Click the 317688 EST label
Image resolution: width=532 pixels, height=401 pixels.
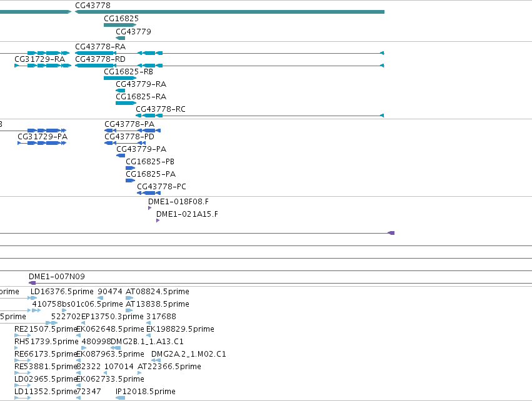click(161, 317)
